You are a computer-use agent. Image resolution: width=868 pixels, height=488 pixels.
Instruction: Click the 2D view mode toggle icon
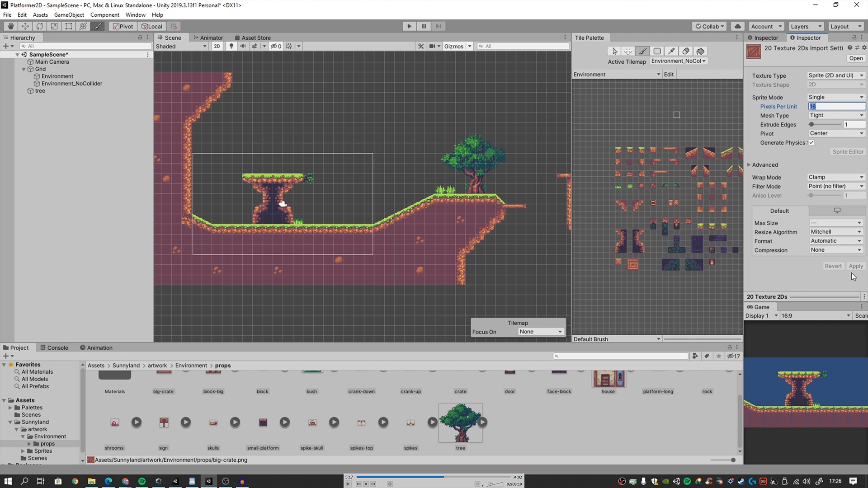point(217,46)
